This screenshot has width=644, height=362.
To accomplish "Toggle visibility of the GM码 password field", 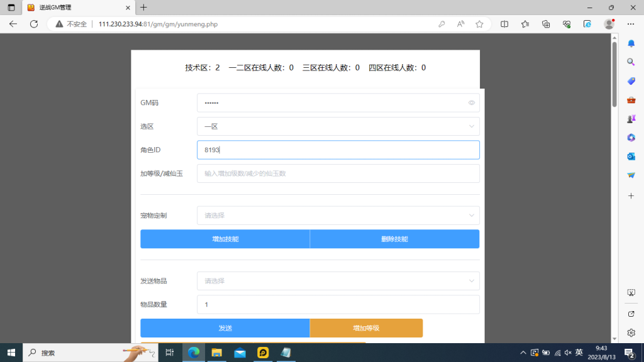I will (471, 102).
